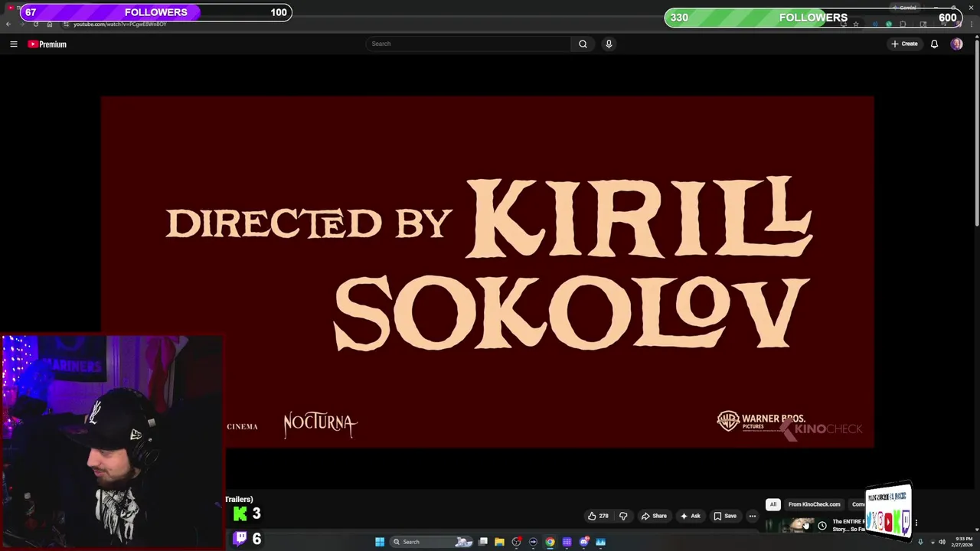980x551 pixels.
Task: Open File Explorer from taskbar
Action: click(x=499, y=542)
